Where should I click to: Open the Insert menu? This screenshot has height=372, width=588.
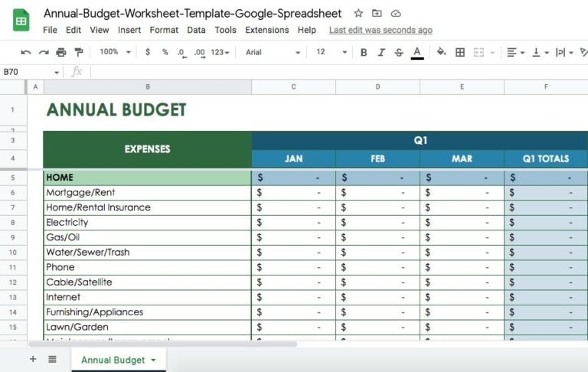coord(129,30)
